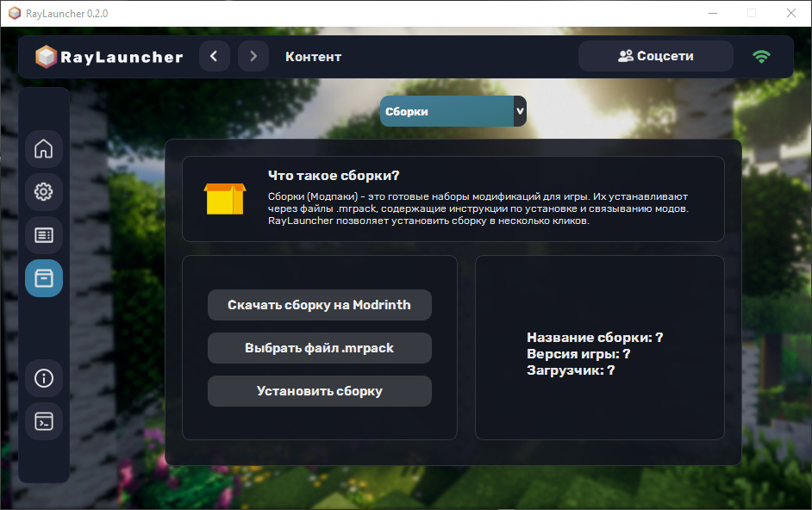Viewport: 812px width, 510px height.
Task: Click Скачать сборку на Modrinth button
Action: pos(320,305)
